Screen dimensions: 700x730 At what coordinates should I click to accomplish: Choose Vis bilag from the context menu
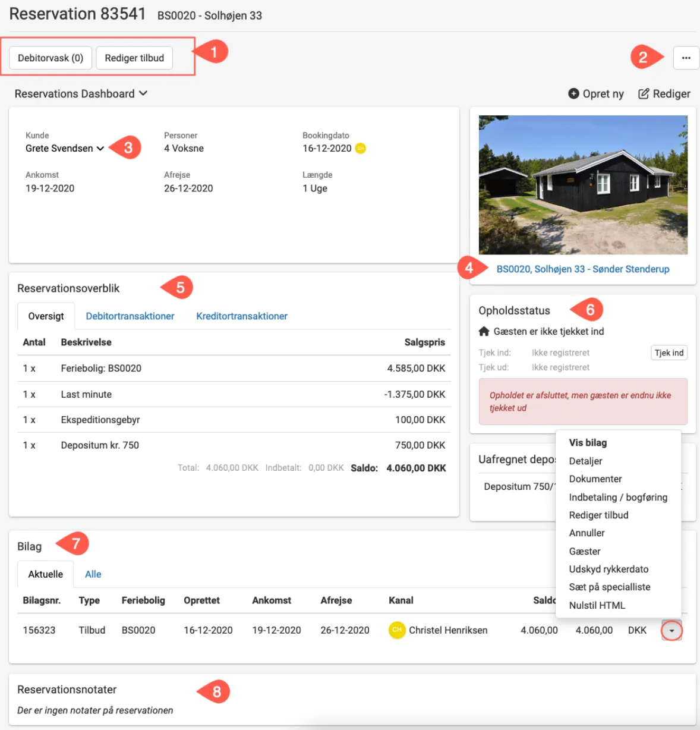(588, 443)
